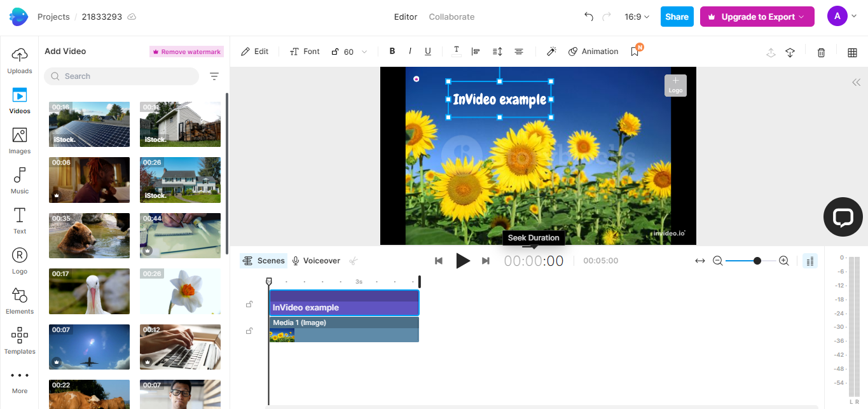
Task: Select the Music sidebar icon
Action: (20, 180)
